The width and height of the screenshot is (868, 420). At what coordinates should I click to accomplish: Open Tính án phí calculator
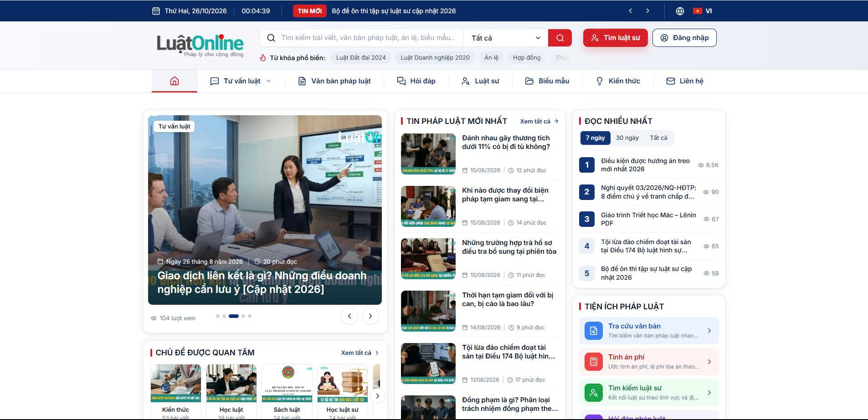pos(649,362)
